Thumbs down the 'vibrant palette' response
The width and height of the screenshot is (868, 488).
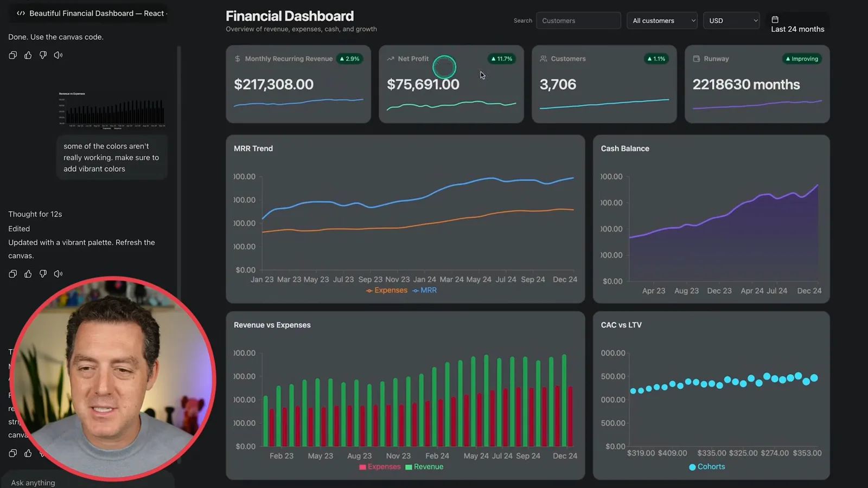[43, 274]
